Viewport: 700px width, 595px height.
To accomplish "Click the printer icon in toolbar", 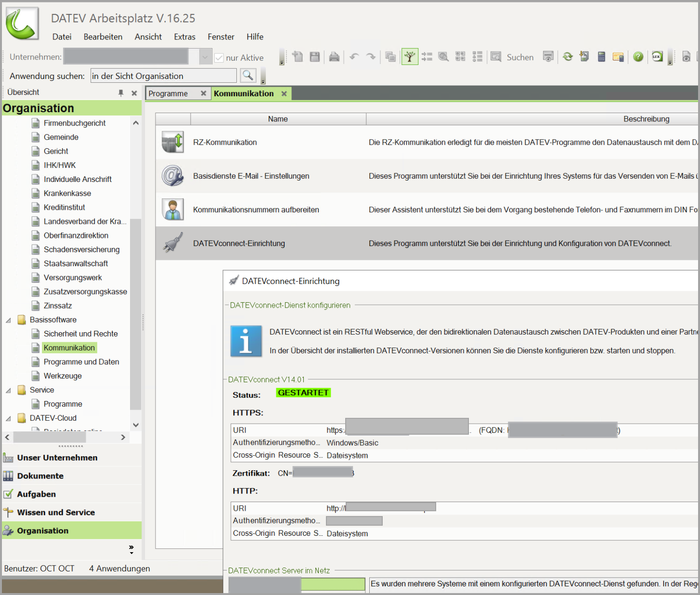I will [x=334, y=57].
